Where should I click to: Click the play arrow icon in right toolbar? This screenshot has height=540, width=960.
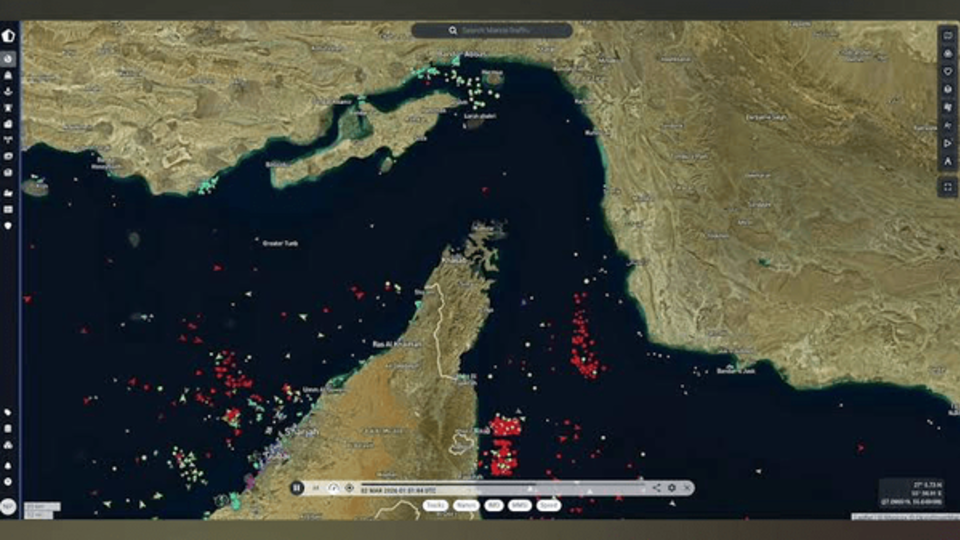[x=947, y=143]
